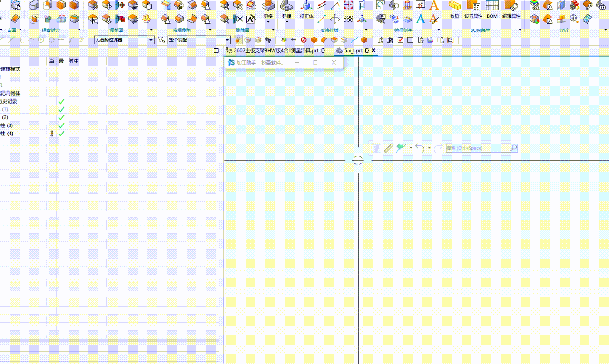Click the three-by-two circles pattern icon
This screenshot has width=609, height=364.
pos(348,19)
